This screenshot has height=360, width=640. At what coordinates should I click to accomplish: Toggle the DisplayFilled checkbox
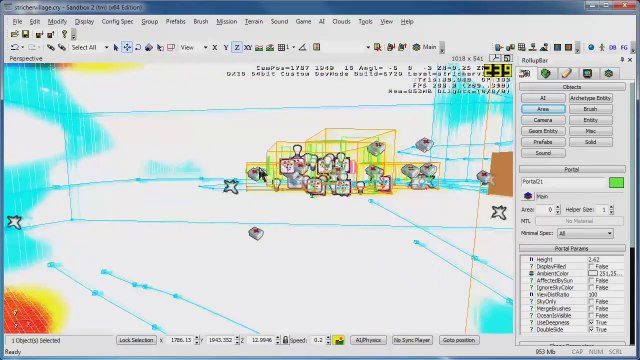click(591, 267)
